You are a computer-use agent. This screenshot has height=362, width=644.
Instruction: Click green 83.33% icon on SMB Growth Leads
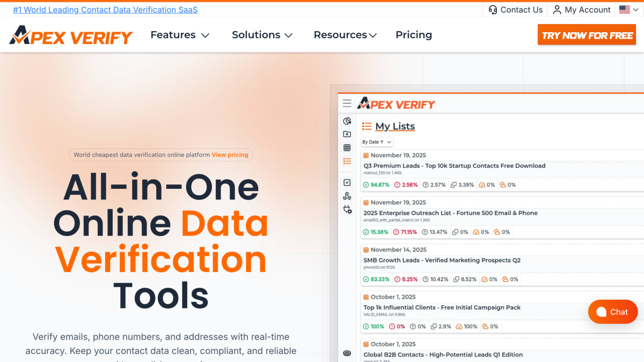pyautogui.click(x=366, y=279)
